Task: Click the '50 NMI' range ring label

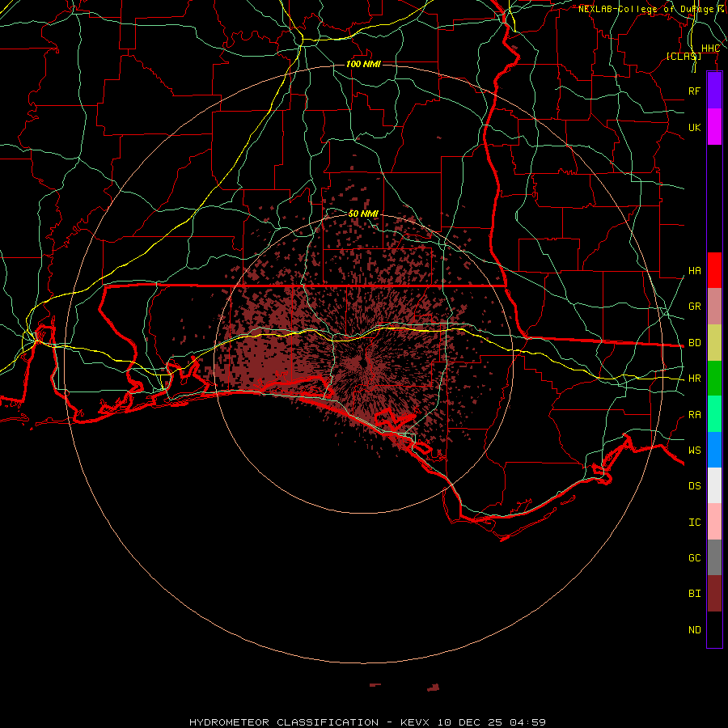Action: point(363,214)
